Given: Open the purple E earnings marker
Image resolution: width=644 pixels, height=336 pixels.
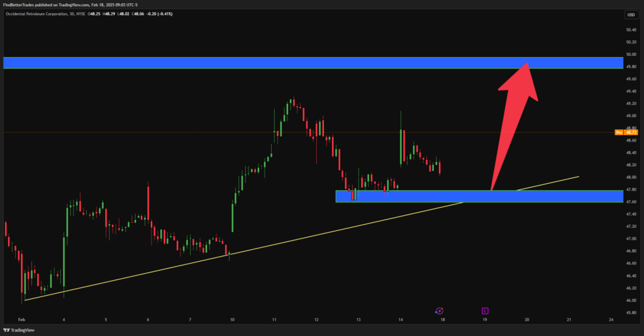Looking at the screenshot, I should pos(485,311).
